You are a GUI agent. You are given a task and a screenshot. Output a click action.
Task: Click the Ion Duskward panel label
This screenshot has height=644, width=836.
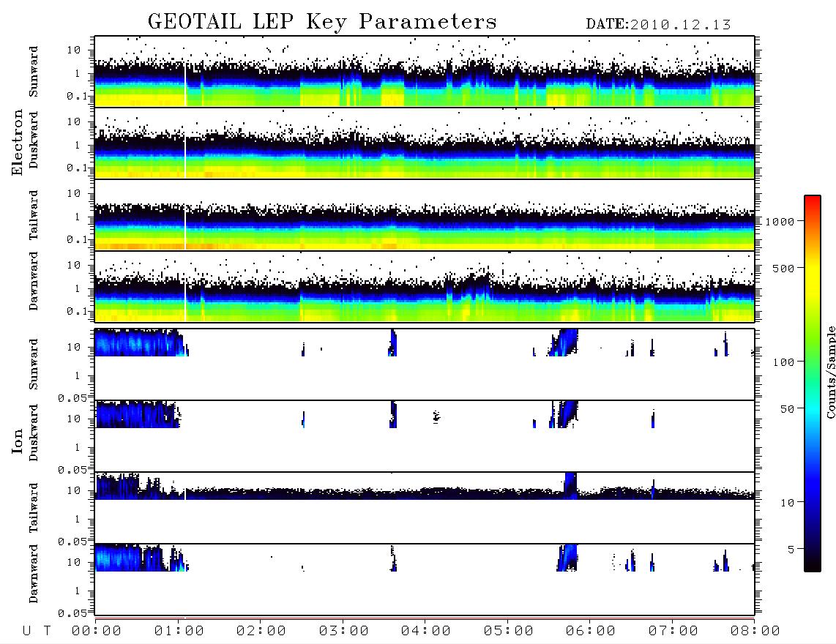pos(34,433)
